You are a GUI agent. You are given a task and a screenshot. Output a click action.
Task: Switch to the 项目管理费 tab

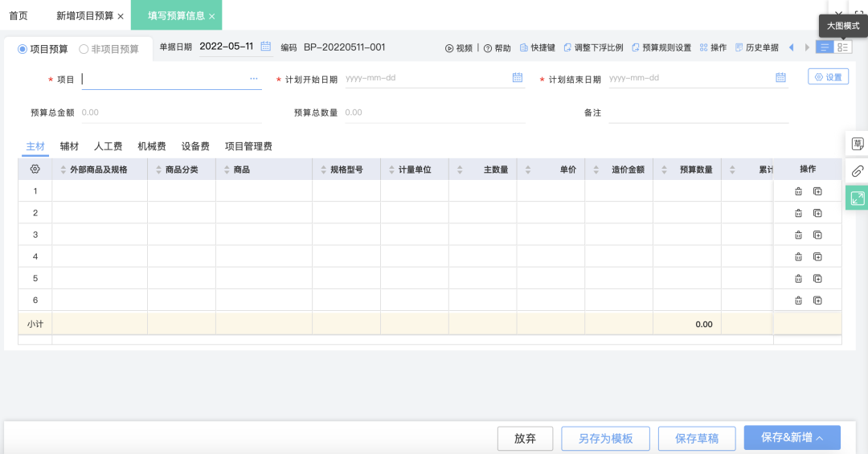(248, 146)
